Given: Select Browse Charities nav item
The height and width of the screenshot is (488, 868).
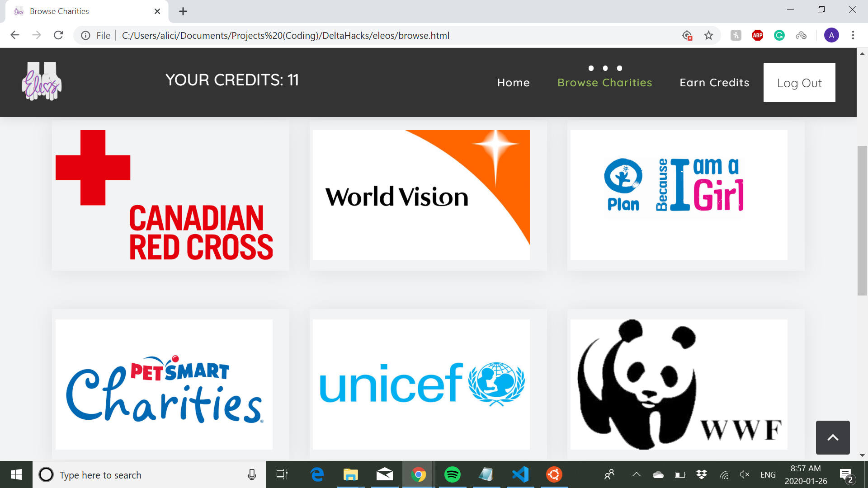Looking at the screenshot, I should 604,83.
